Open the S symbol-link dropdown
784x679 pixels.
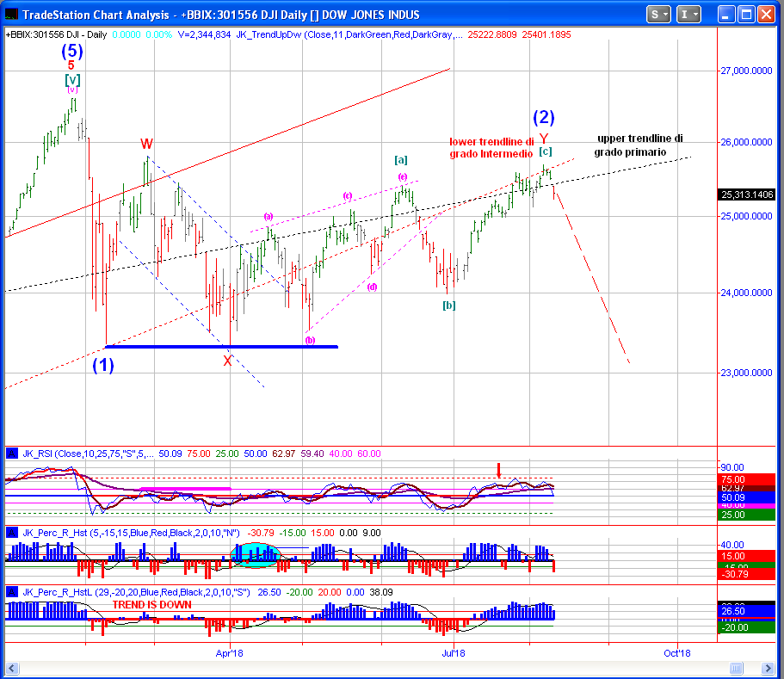[657, 15]
